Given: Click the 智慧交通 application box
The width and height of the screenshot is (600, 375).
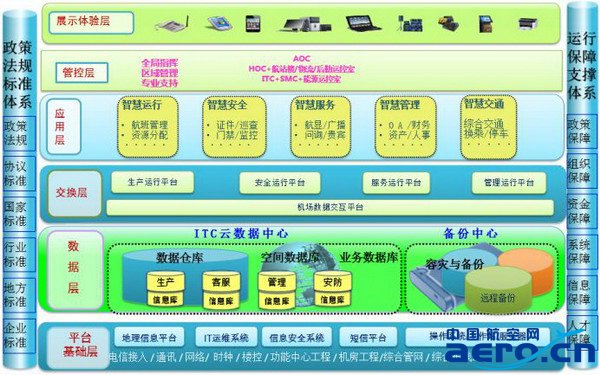Looking at the screenshot, I should click(x=489, y=127).
